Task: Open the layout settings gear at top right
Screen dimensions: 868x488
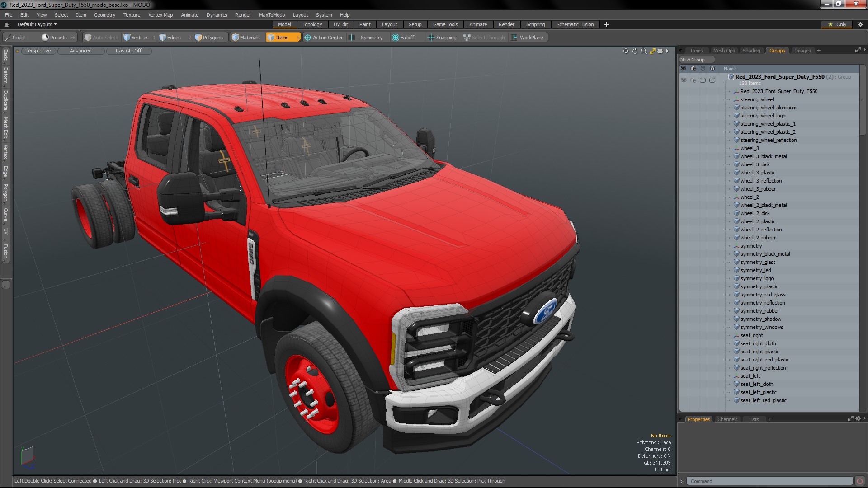Action: pyautogui.click(x=860, y=24)
